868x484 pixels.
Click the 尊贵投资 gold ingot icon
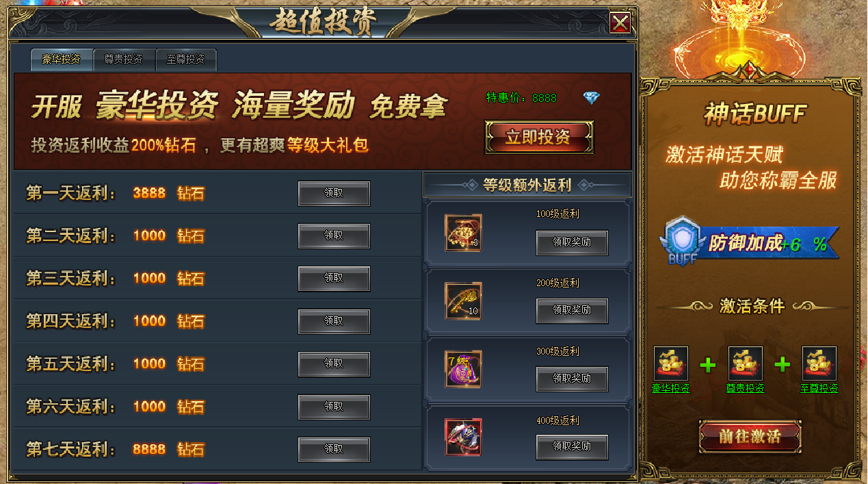(x=746, y=364)
